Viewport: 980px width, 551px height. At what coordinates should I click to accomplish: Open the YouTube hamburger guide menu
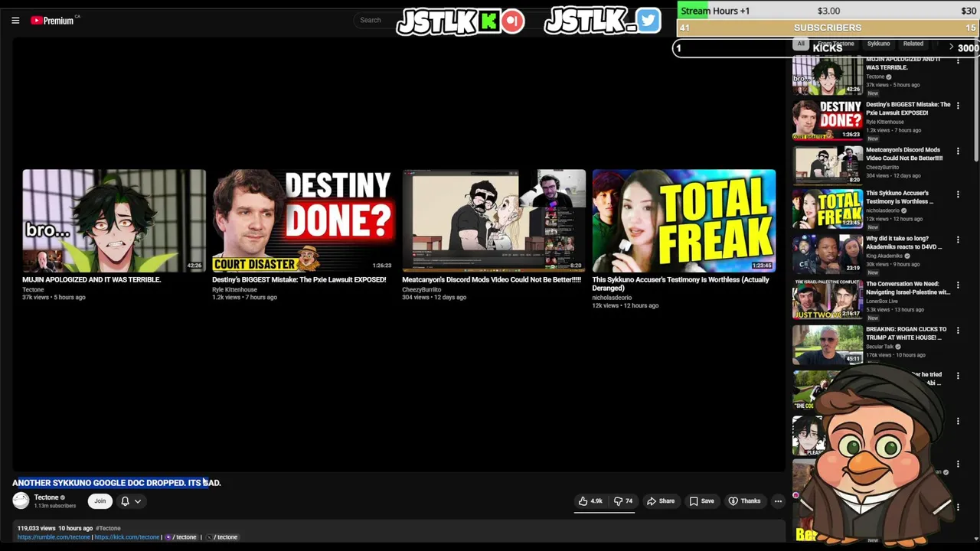(x=15, y=21)
